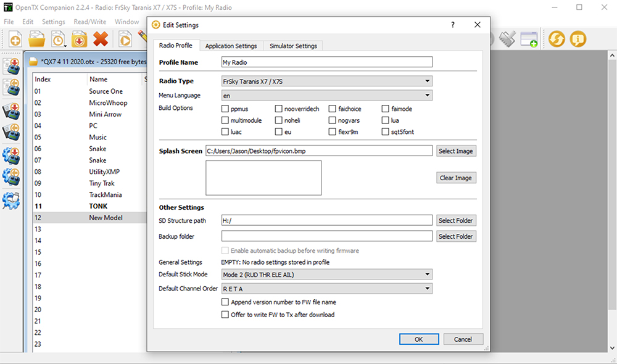Click the paintbrush edit settings toolbar icon
The width and height of the screenshot is (617, 364).
pyautogui.click(x=507, y=39)
